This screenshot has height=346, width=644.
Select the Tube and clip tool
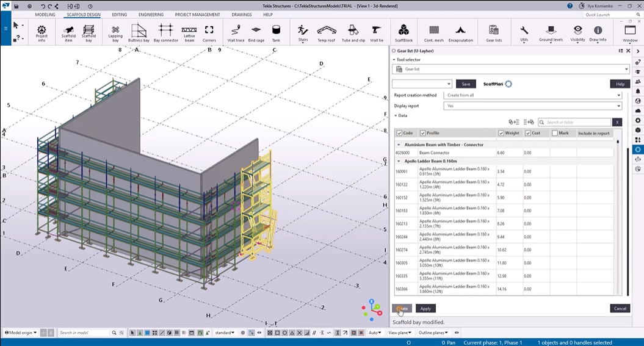[353, 34]
